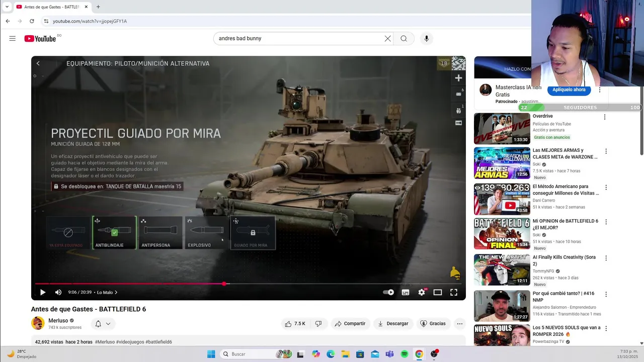Image resolution: width=644 pixels, height=362 pixels.
Task: Close the 'Antes de que Gastes' tab
Action: [x=86, y=7]
